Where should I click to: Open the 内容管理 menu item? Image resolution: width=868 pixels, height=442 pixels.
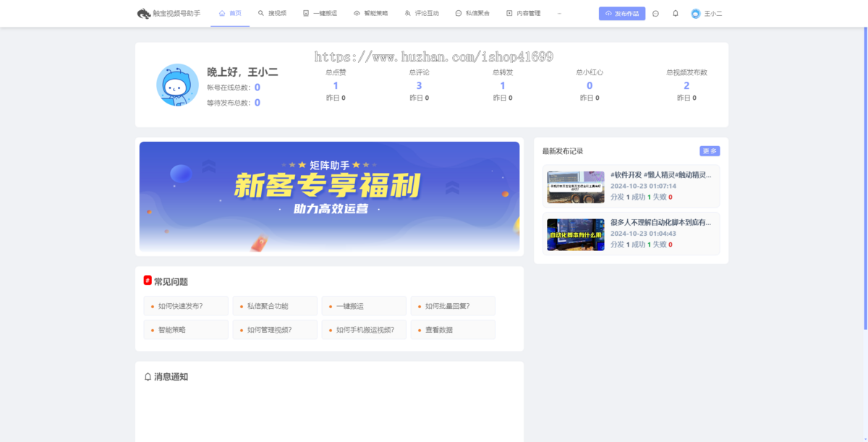point(523,13)
